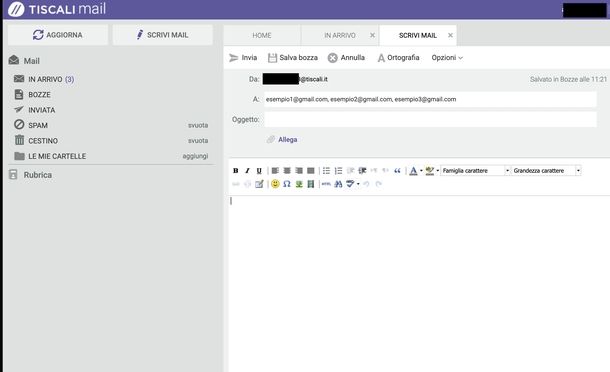
Task: Toggle italic formatting
Action: point(247,170)
